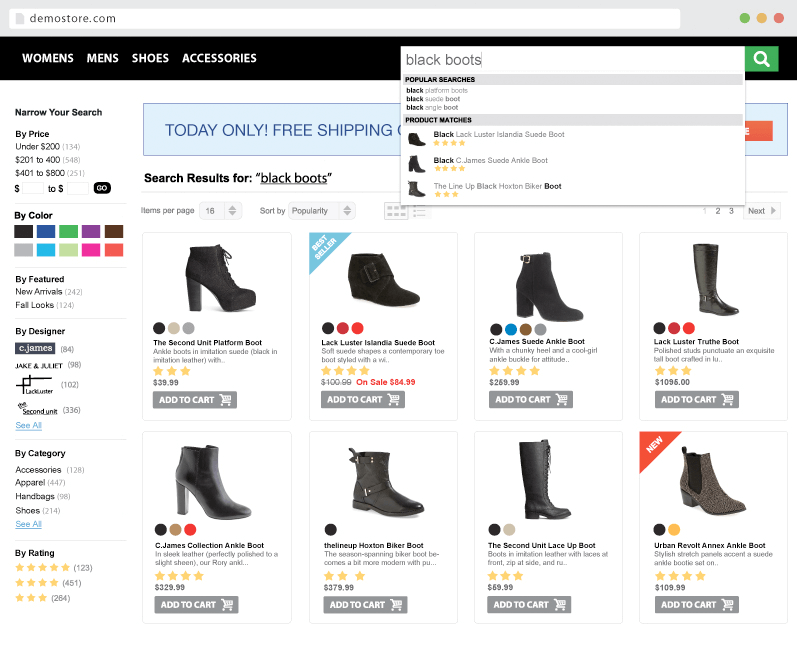Filter by purple color swatch
This screenshot has width=797, height=648.
(x=91, y=231)
